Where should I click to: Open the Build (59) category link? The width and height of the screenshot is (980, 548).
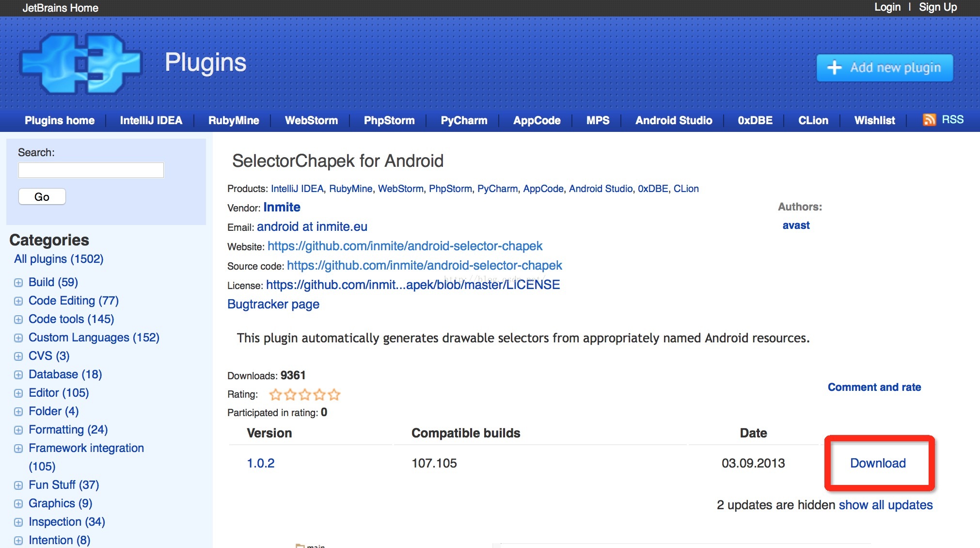pos(53,282)
